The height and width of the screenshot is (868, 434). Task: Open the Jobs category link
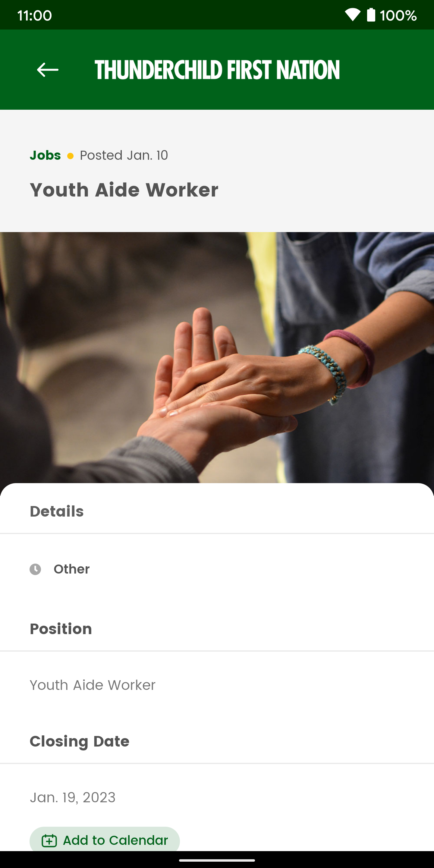pyautogui.click(x=45, y=155)
